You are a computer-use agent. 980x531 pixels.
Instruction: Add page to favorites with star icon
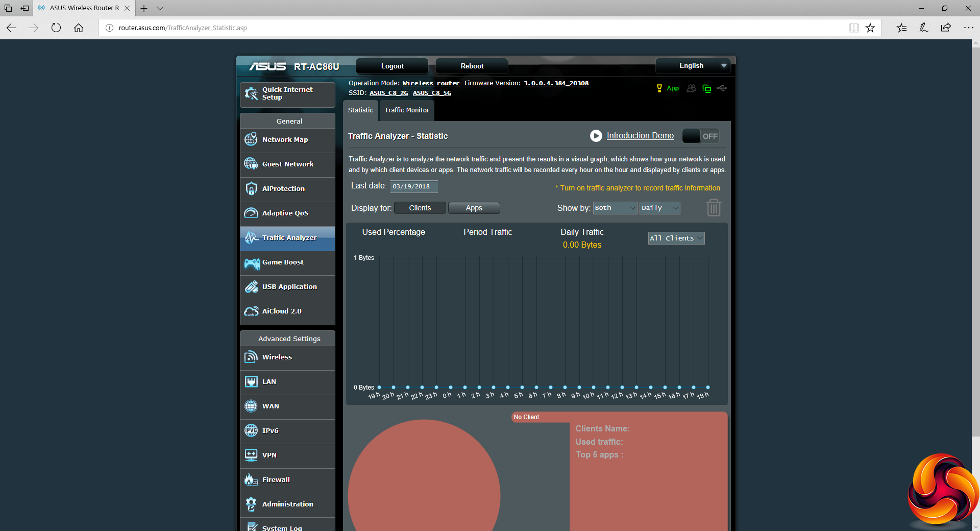(x=870, y=28)
